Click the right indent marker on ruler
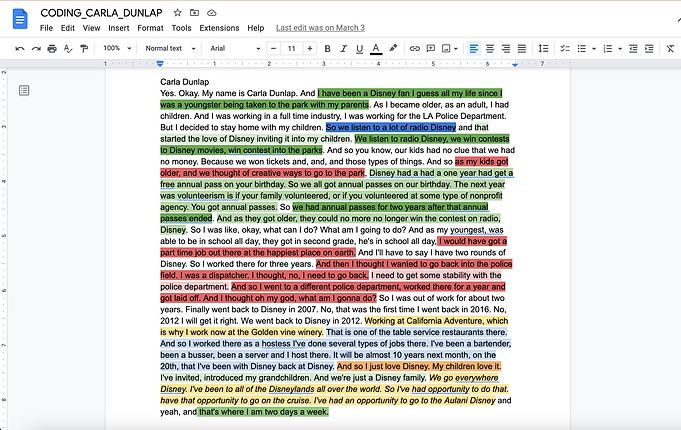The height and width of the screenshot is (430, 681). [x=515, y=64]
